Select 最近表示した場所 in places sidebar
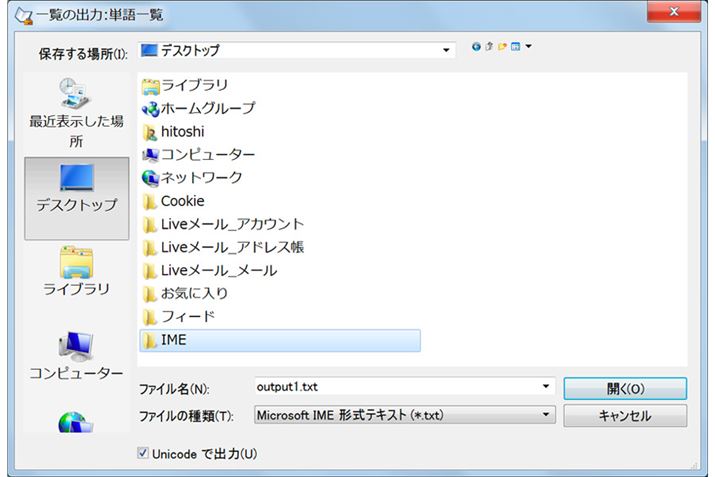715x477 pixels. click(x=77, y=113)
